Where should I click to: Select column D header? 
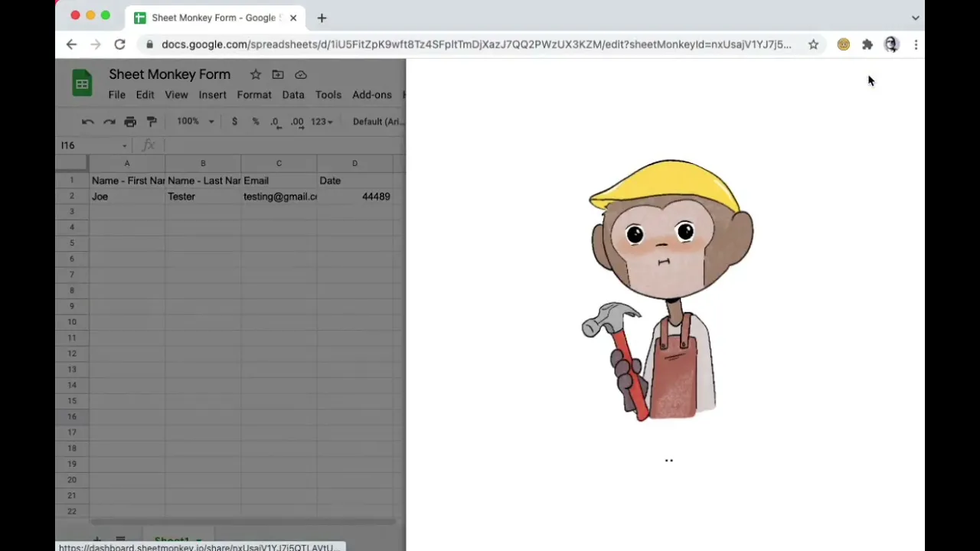(x=354, y=163)
